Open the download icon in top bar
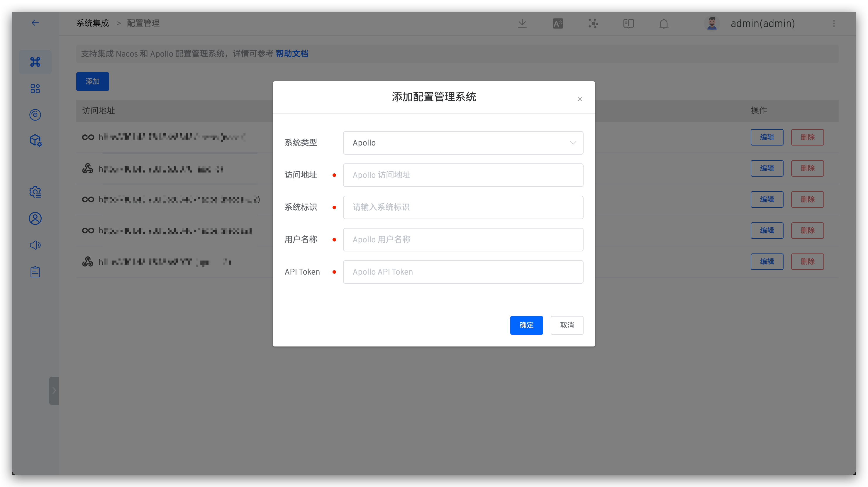This screenshot has height=487, width=868. pyautogui.click(x=522, y=23)
